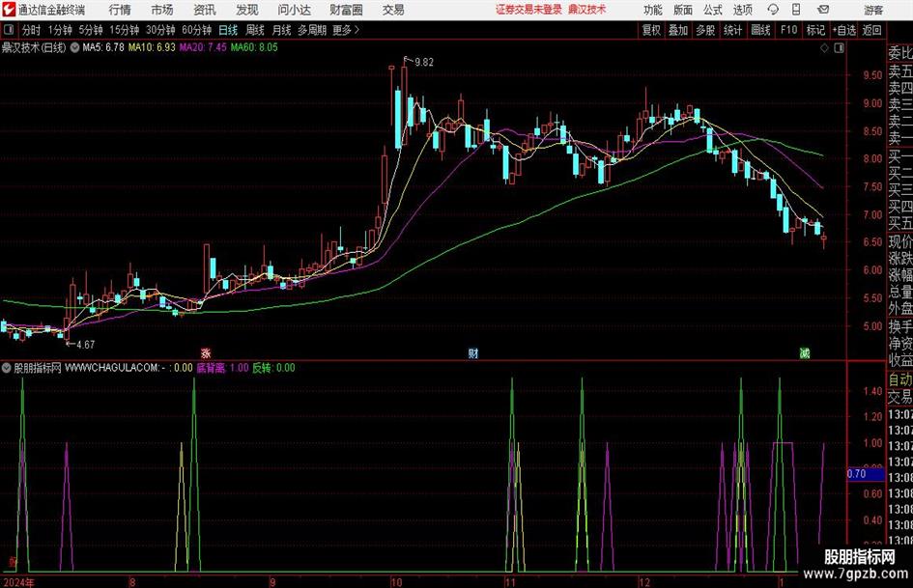Viewport: 913px width, 588px height.
Task: Switch to 15分钟 period
Action: coord(125,30)
